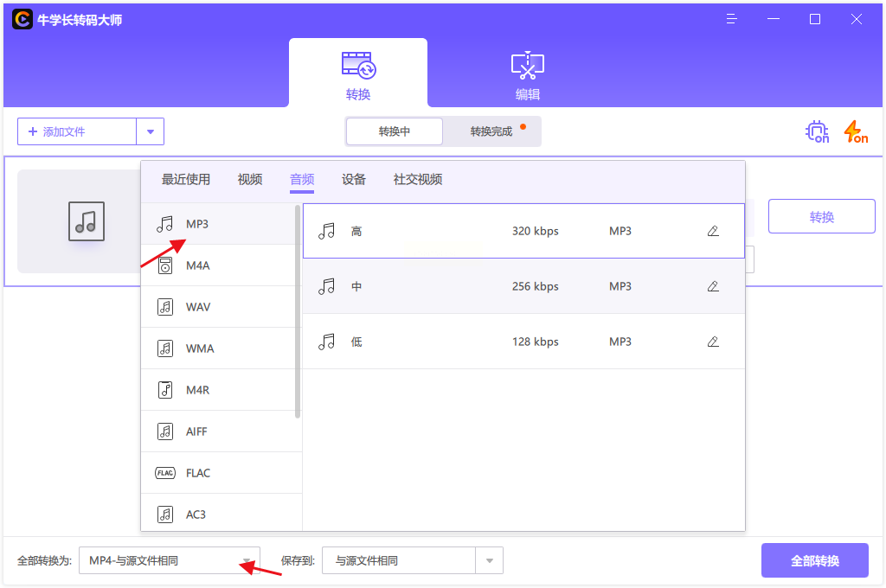This screenshot has height=588, width=886.
Task: Open the hamburger menu icon in title bar
Action: click(x=732, y=19)
